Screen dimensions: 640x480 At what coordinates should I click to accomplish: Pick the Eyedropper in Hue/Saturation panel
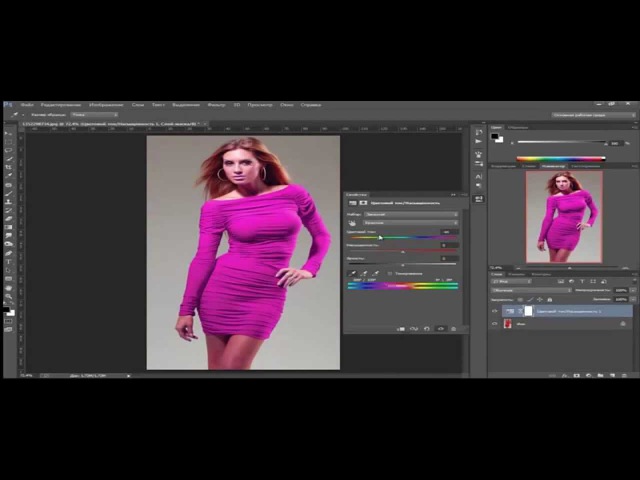pyautogui.click(x=352, y=273)
